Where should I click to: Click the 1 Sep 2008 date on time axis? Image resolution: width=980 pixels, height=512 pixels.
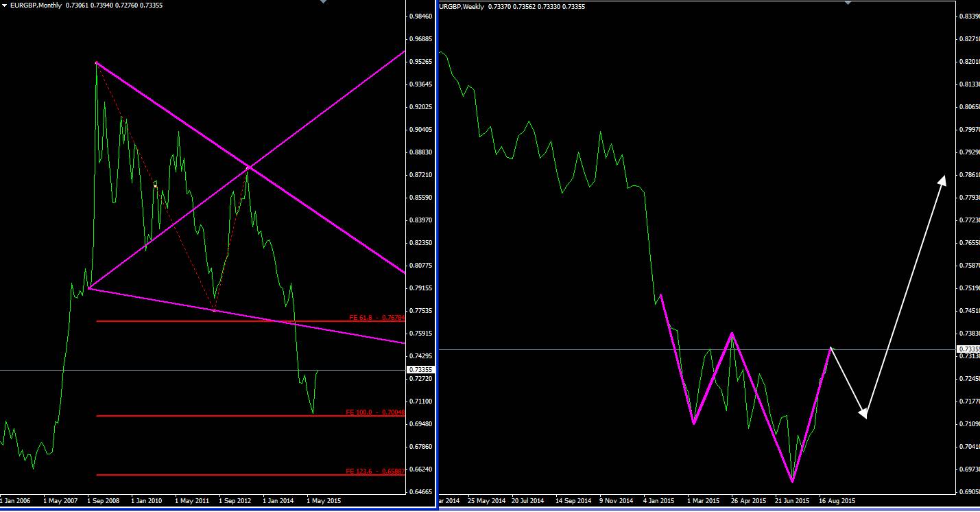tap(104, 501)
